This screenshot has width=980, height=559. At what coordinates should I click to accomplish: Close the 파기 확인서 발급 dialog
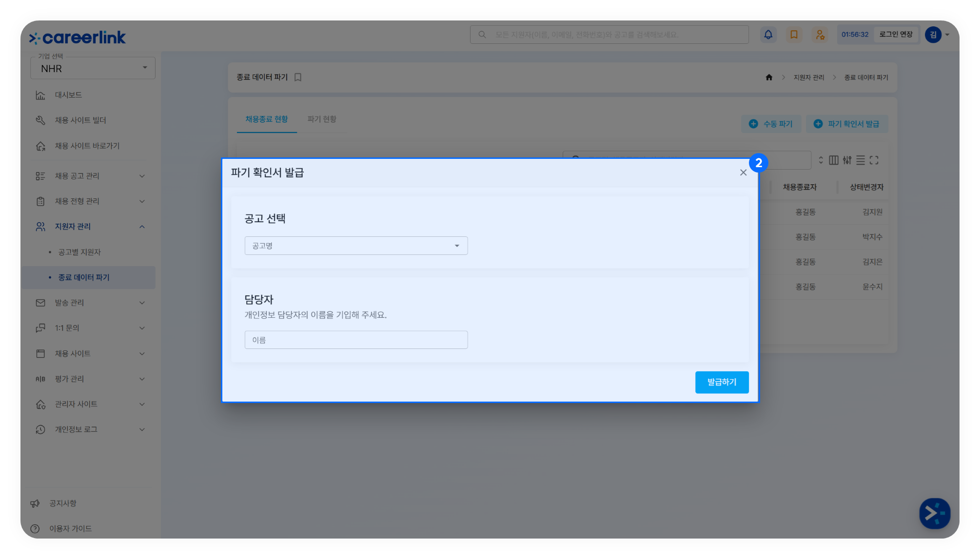[743, 173]
